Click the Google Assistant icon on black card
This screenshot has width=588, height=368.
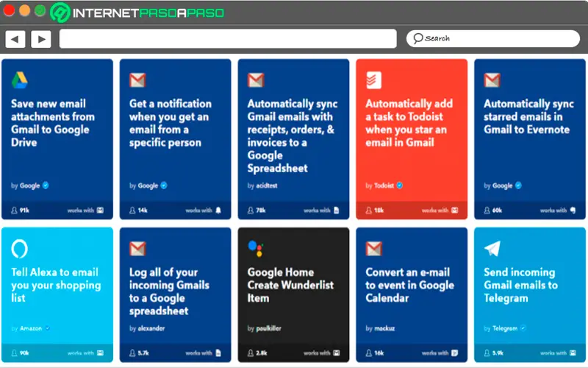[255, 249]
